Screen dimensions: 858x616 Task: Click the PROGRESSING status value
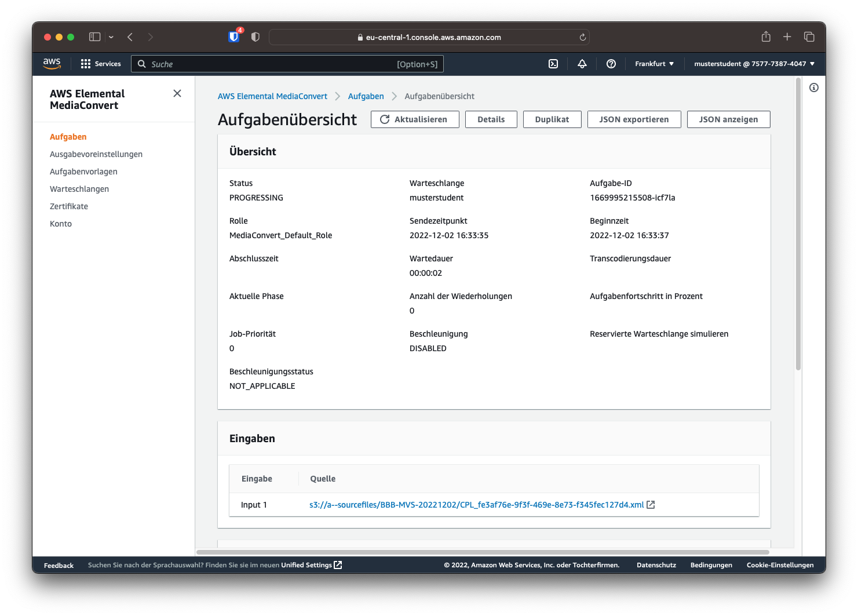coord(256,198)
